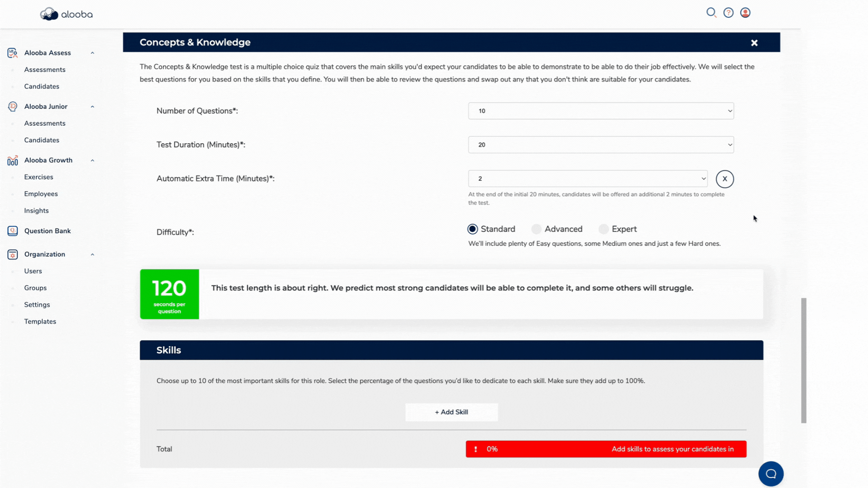Click the user profile icon

[x=745, y=13]
